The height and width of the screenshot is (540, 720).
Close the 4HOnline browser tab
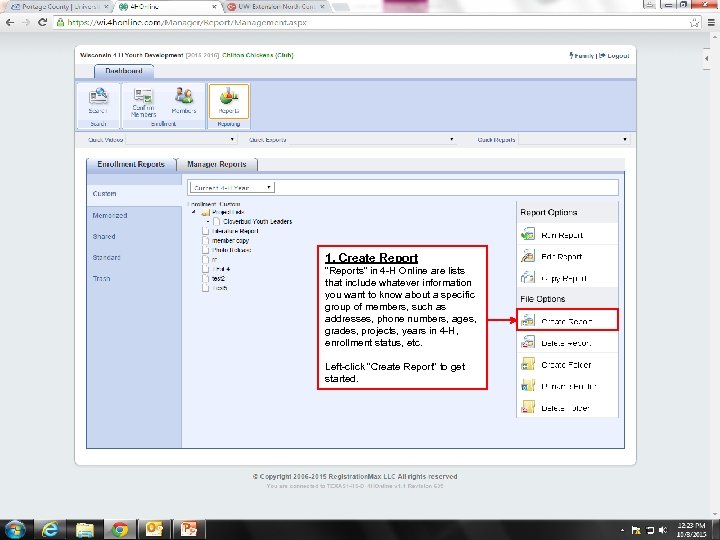tap(214, 7)
